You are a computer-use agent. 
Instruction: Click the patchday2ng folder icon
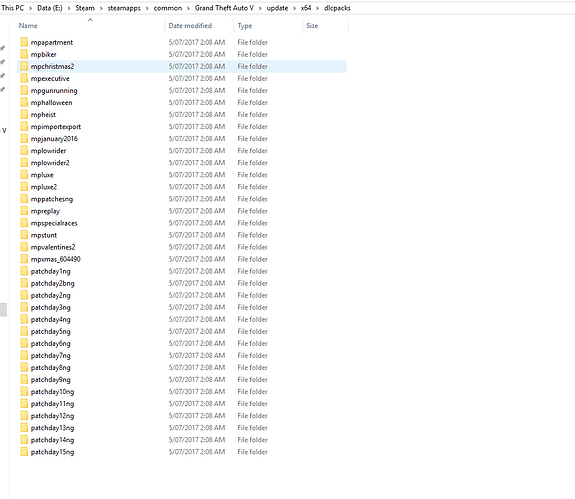click(24, 295)
